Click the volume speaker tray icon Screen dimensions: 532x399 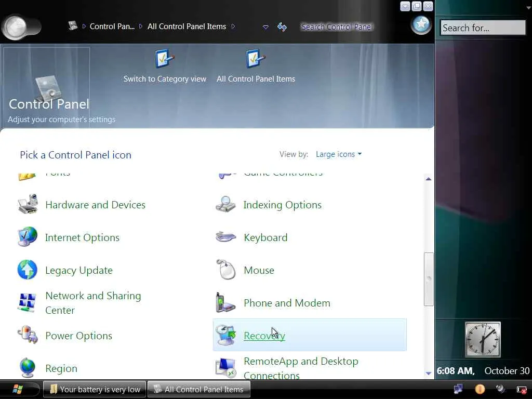pyautogui.click(x=500, y=389)
